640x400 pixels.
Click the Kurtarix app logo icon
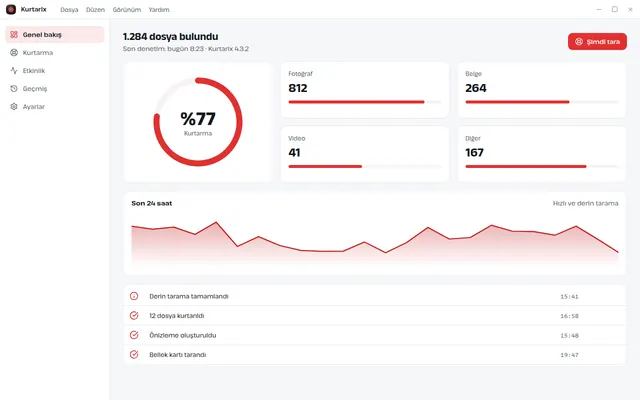tap(11, 9)
